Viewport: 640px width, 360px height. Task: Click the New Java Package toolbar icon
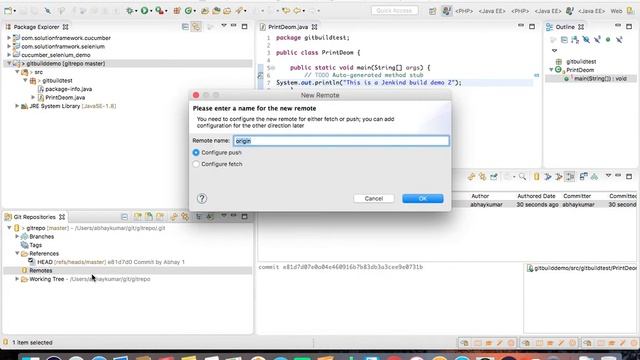pyautogui.click(x=177, y=11)
